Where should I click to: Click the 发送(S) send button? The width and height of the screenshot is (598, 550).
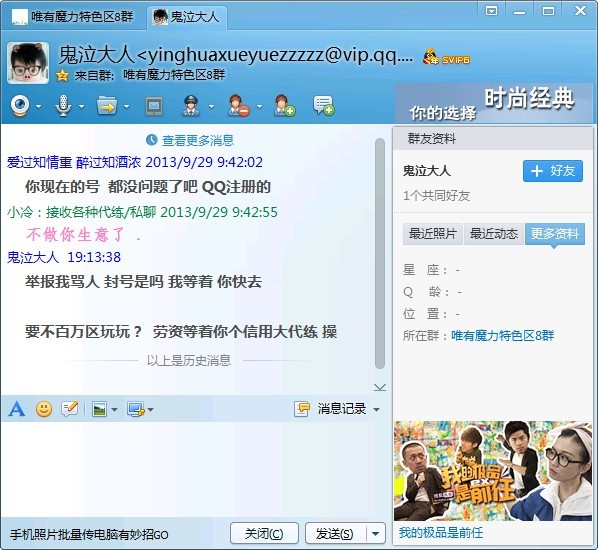pyautogui.click(x=335, y=533)
